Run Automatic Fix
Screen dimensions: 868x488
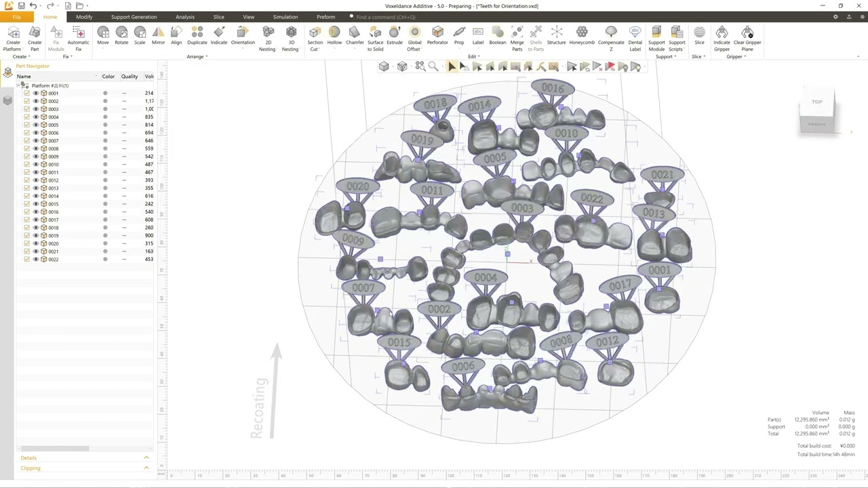click(78, 39)
